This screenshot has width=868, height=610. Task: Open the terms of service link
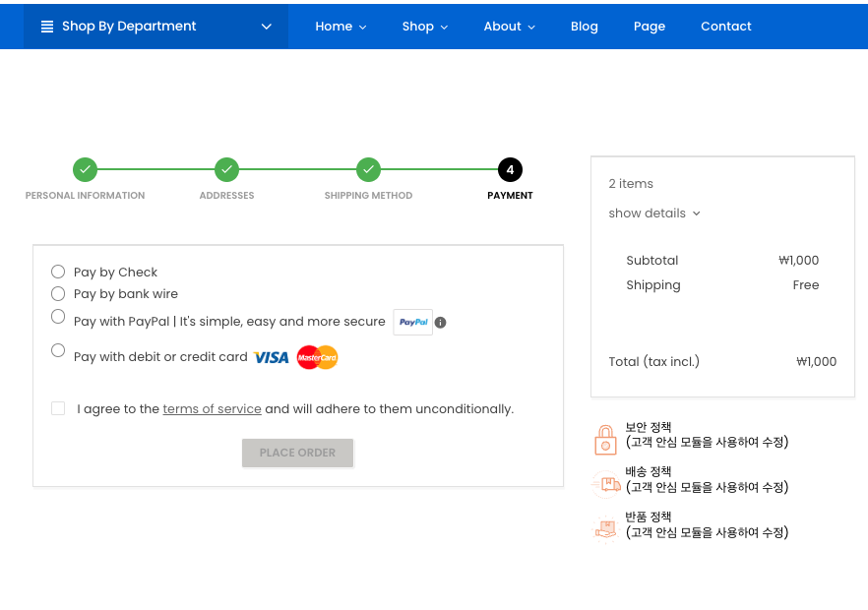[x=212, y=409]
